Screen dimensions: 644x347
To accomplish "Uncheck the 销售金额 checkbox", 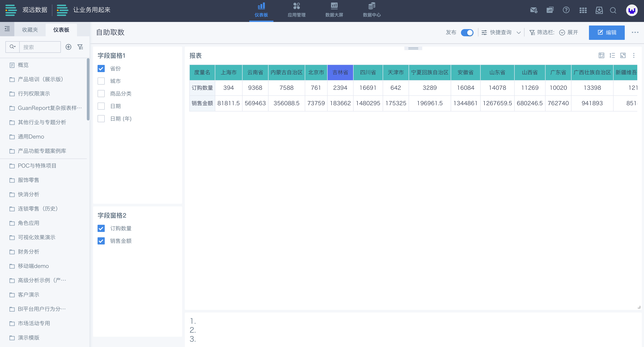I will [x=101, y=241].
